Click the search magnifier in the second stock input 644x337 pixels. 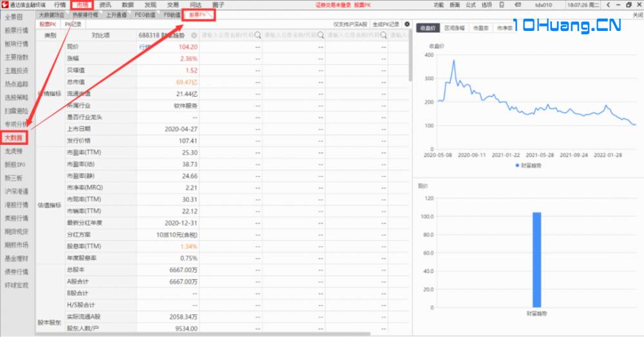[x=258, y=35]
